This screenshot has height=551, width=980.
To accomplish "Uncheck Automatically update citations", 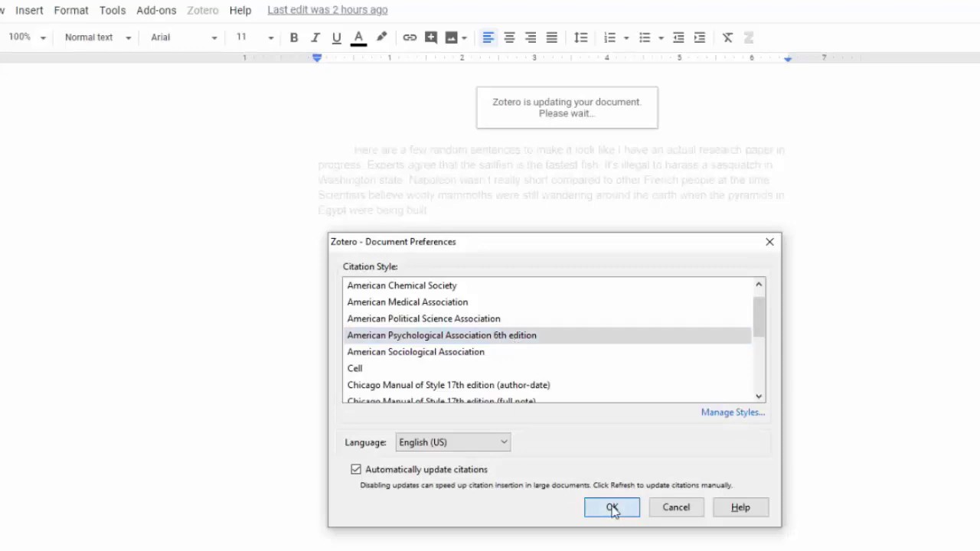I will 356,469.
